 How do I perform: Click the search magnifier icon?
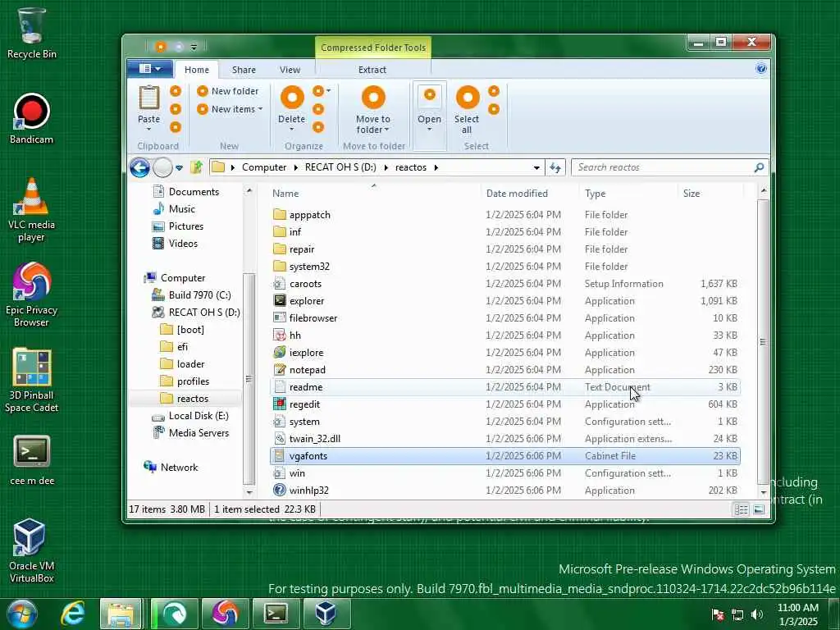tap(759, 167)
